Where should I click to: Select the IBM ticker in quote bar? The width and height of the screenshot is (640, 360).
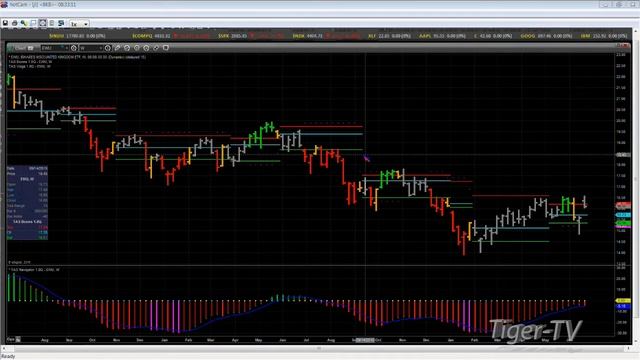click(x=585, y=36)
